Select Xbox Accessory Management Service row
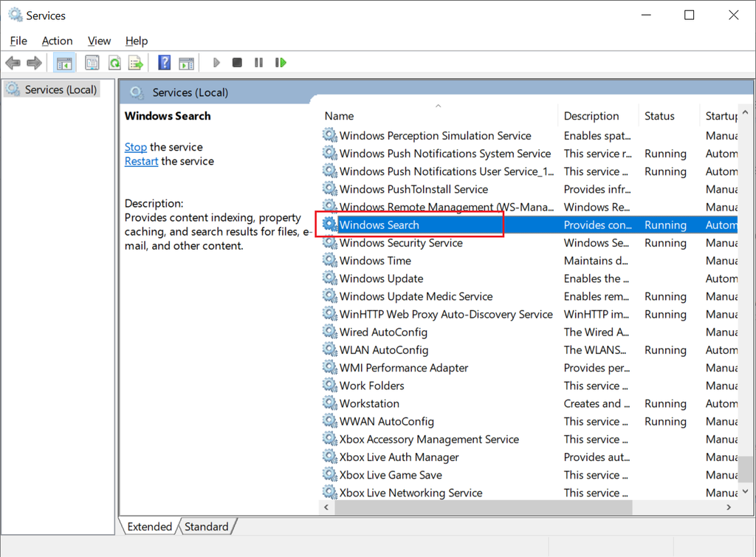The width and height of the screenshot is (756, 557). (529, 439)
